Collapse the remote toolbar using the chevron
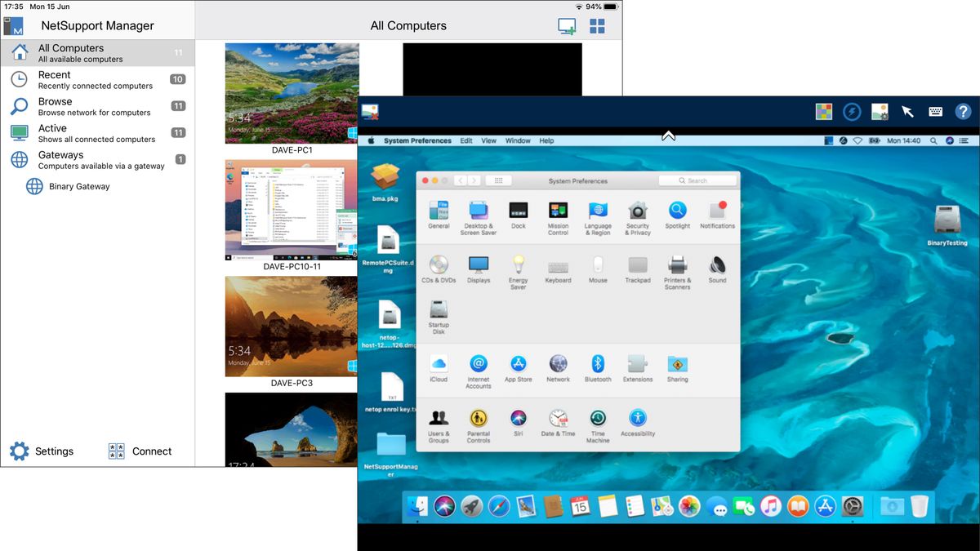The height and width of the screenshot is (551, 980). 669,136
